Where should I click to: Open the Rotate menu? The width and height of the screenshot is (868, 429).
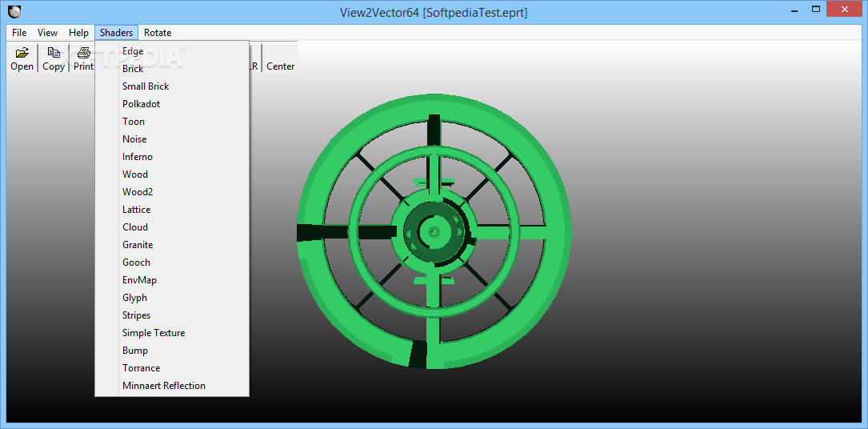(x=158, y=33)
